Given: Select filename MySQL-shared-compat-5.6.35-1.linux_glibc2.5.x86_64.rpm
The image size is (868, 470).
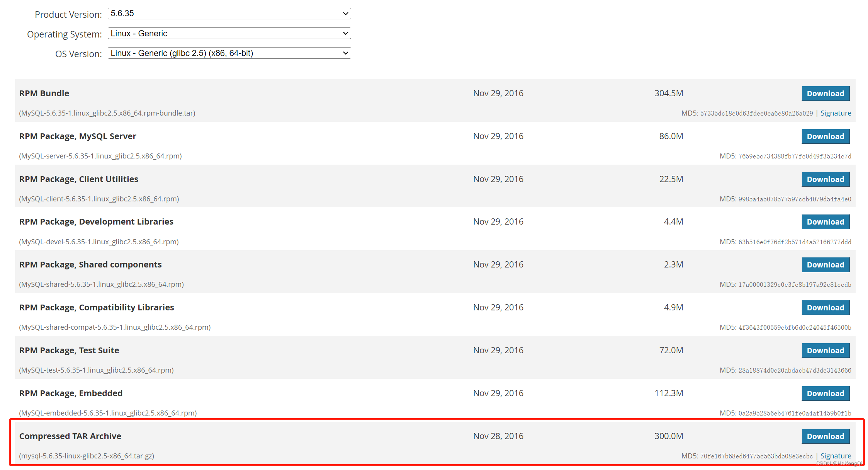Looking at the screenshot, I should click(115, 327).
